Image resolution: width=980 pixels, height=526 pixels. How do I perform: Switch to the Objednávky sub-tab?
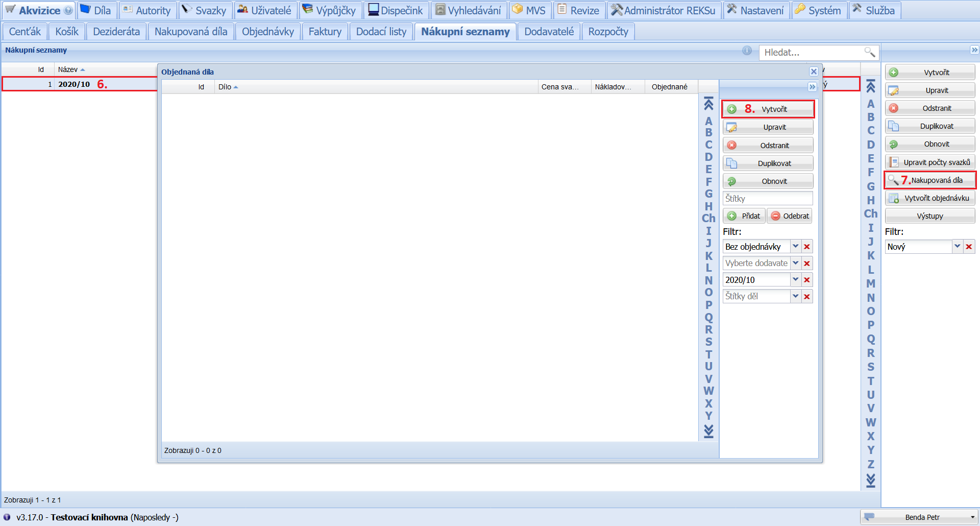coord(267,32)
